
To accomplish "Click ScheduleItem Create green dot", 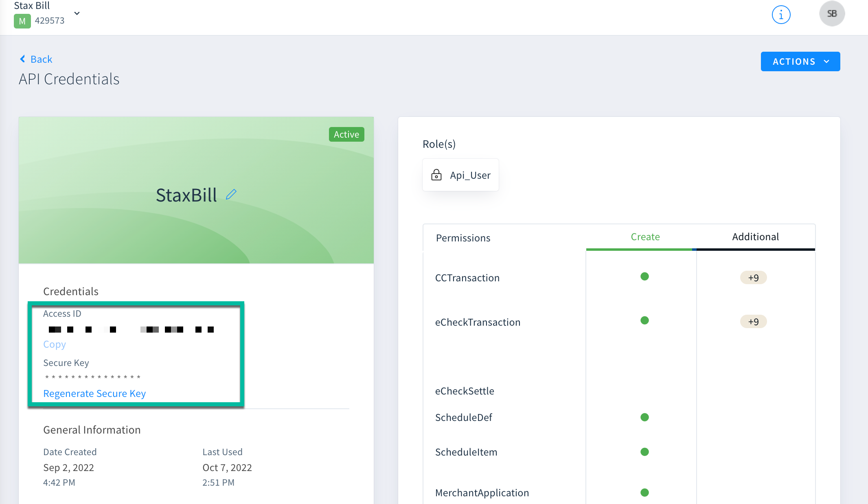I will click(644, 452).
